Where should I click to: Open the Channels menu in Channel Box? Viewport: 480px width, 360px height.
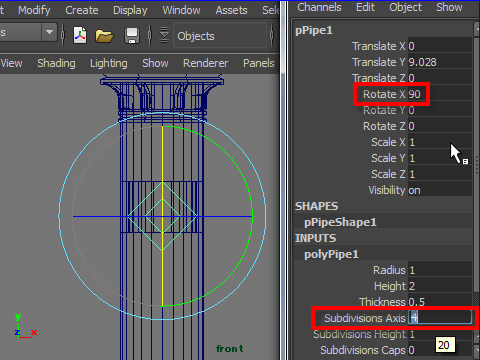319,7
